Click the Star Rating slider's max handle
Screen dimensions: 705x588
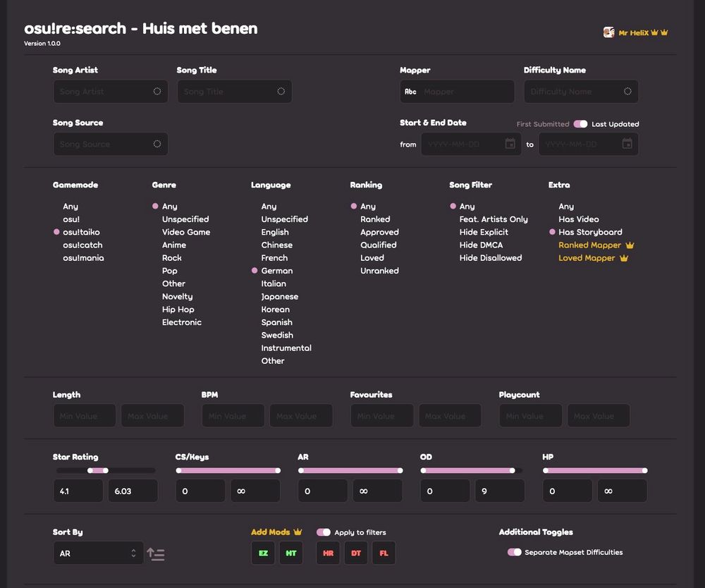106,471
